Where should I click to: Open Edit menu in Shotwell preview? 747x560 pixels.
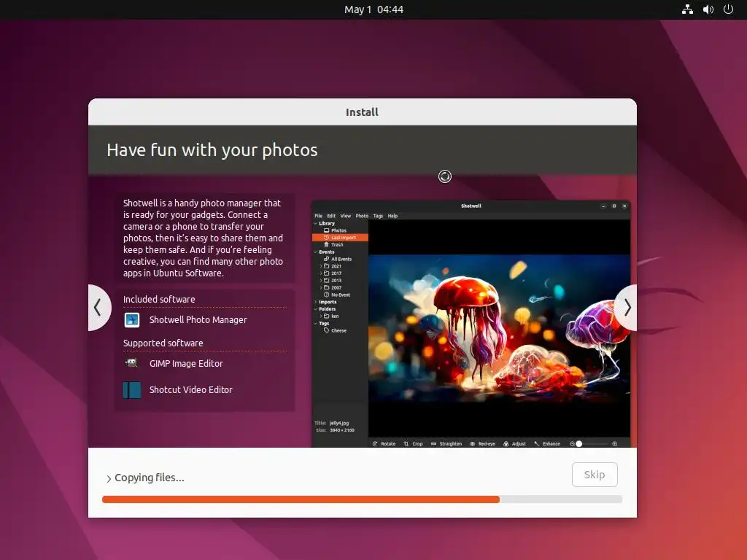point(331,216)
